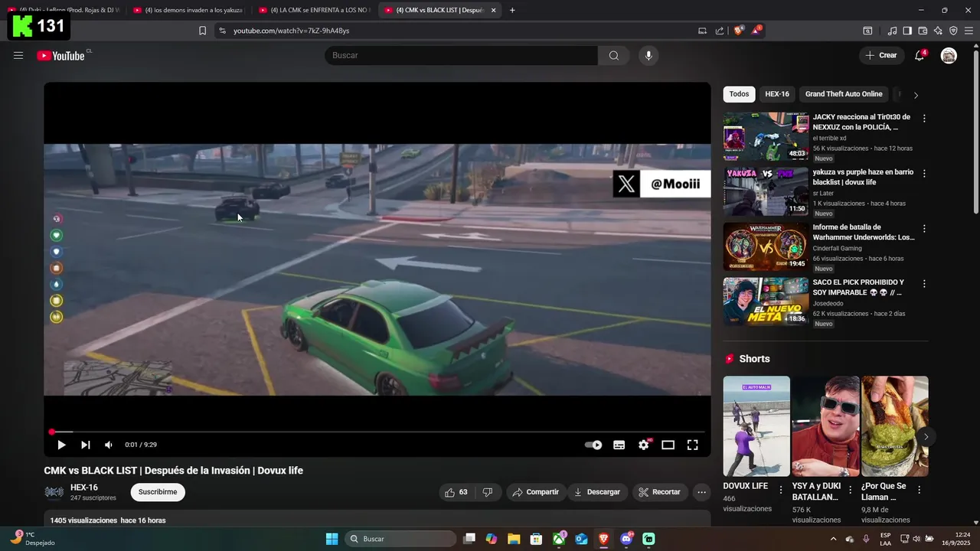The image size is (980, 551).
Task: Open a new browser tab
Action: [512, 10]
